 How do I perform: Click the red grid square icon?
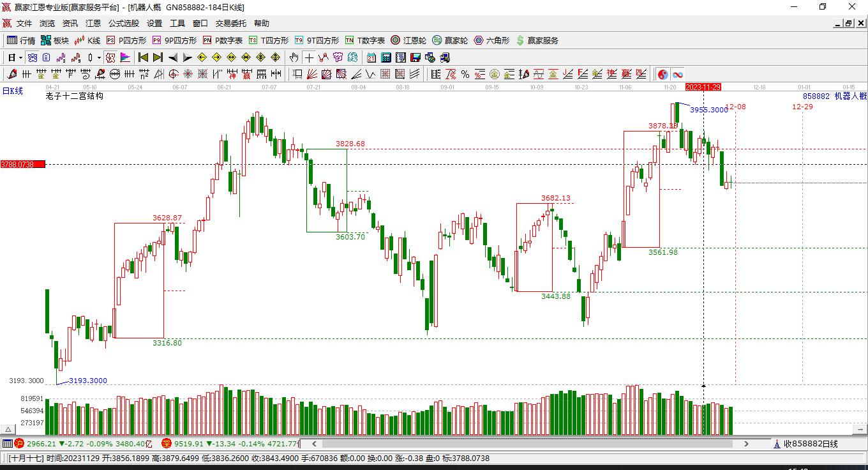click(385, 74)
